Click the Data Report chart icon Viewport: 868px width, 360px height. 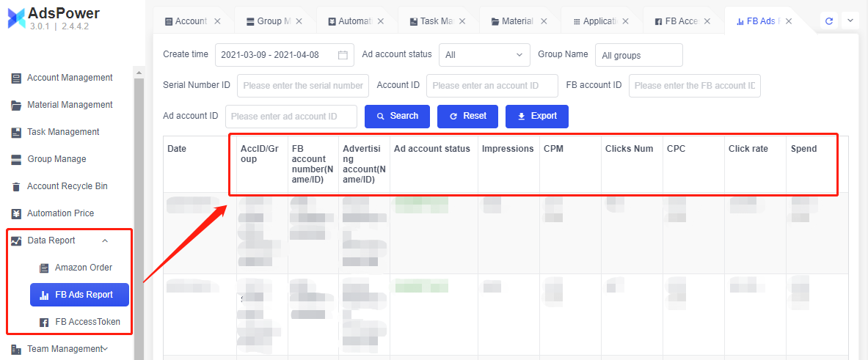(16, 240)
